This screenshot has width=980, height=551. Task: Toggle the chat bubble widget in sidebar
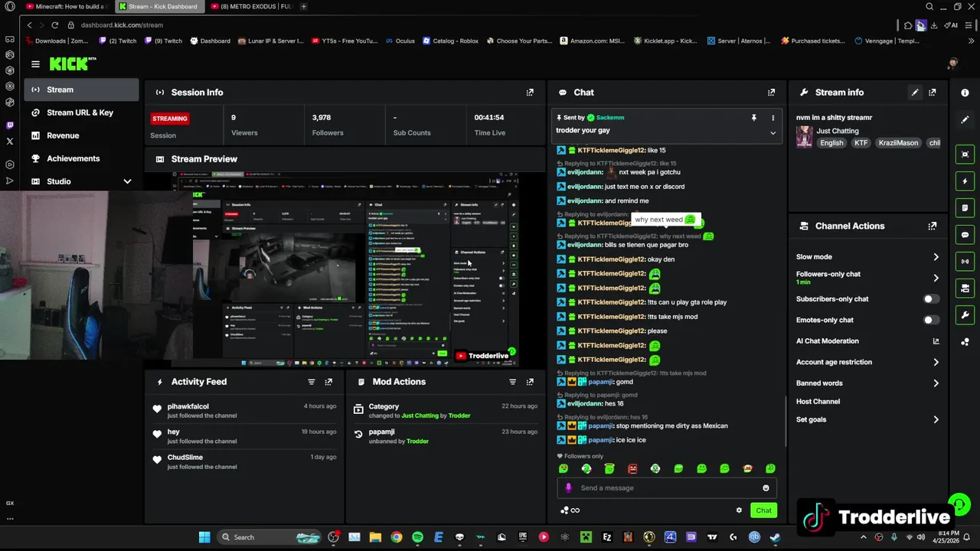coord(965,235)
